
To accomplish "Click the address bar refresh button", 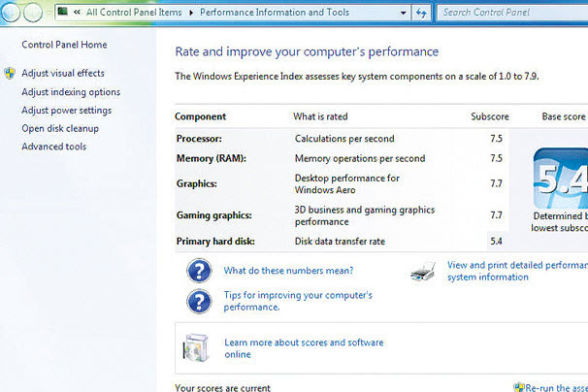I will click(x=421, y=14).
